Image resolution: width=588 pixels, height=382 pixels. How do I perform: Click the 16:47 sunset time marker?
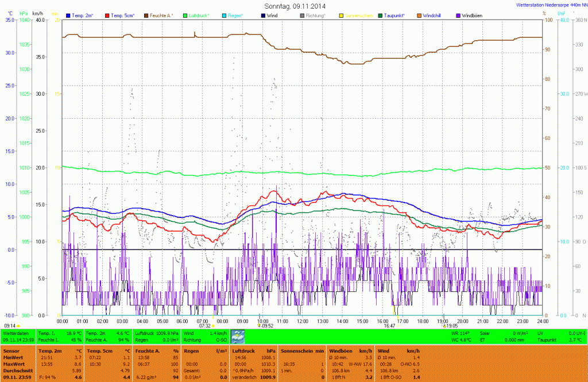point(389,326)
